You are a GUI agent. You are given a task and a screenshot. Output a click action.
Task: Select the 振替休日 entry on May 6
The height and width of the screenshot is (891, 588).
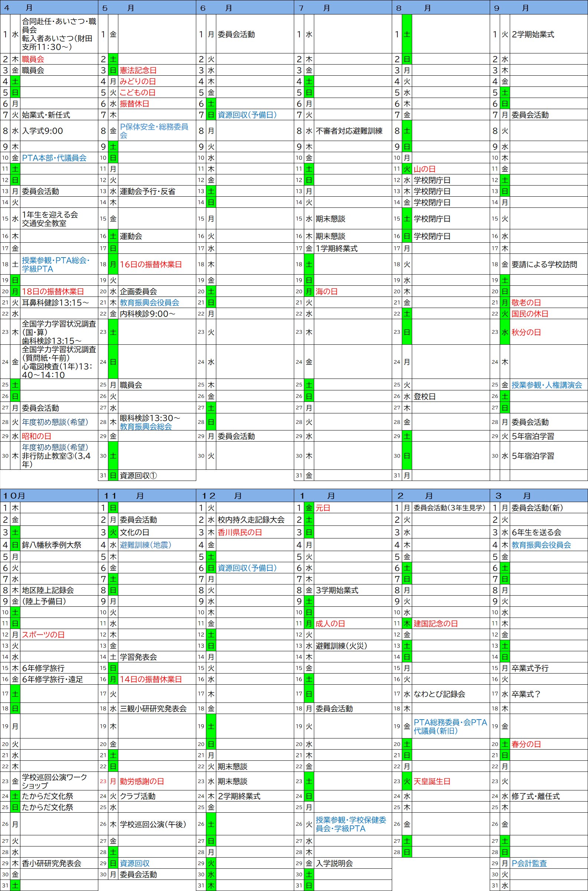(134, 104)
